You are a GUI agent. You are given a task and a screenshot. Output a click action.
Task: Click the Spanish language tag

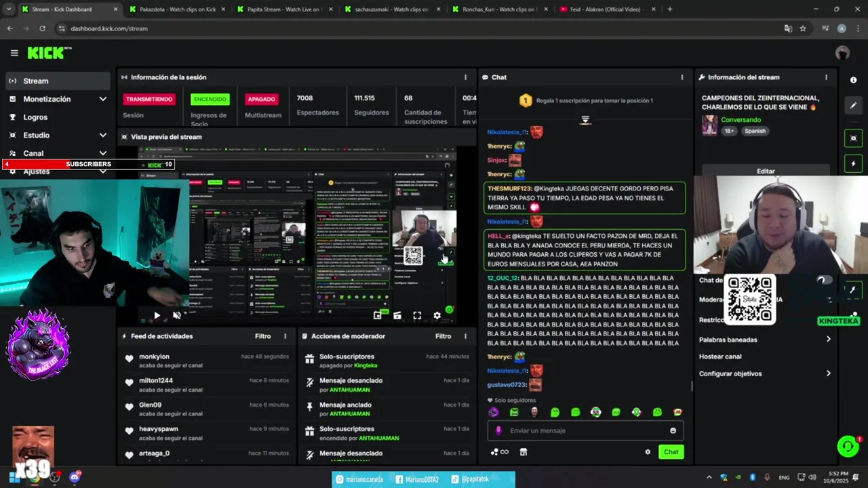[755, 131]
